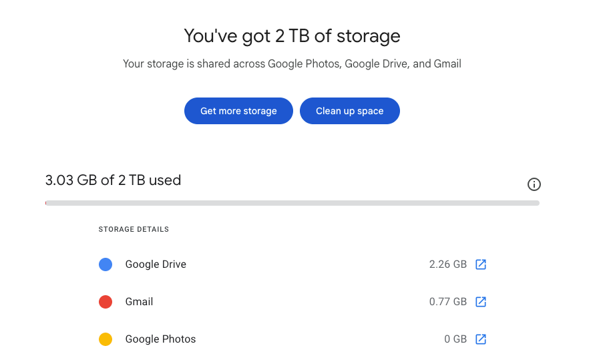The image size is (599, 364).
Task: Click the 0.77 GB Gmail usage value
Action: click(x=447, y=302)
